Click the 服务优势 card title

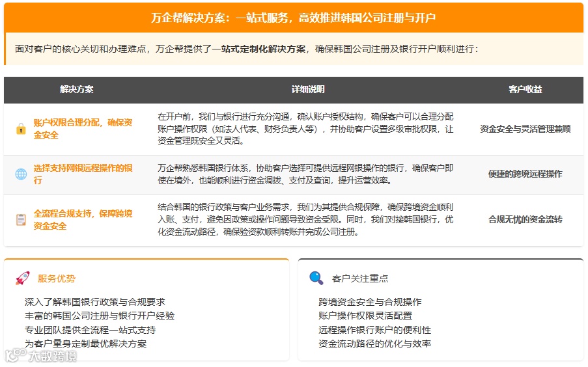(x=57, y=279)
